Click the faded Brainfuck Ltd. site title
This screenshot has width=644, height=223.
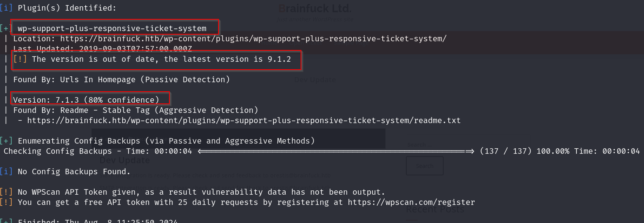[x=315, y=8]
